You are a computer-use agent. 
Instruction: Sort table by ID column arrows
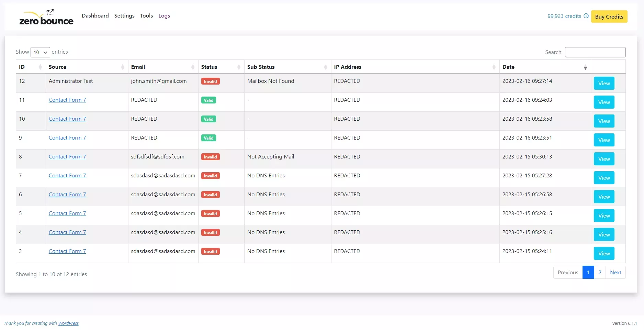tap(40, 67)
